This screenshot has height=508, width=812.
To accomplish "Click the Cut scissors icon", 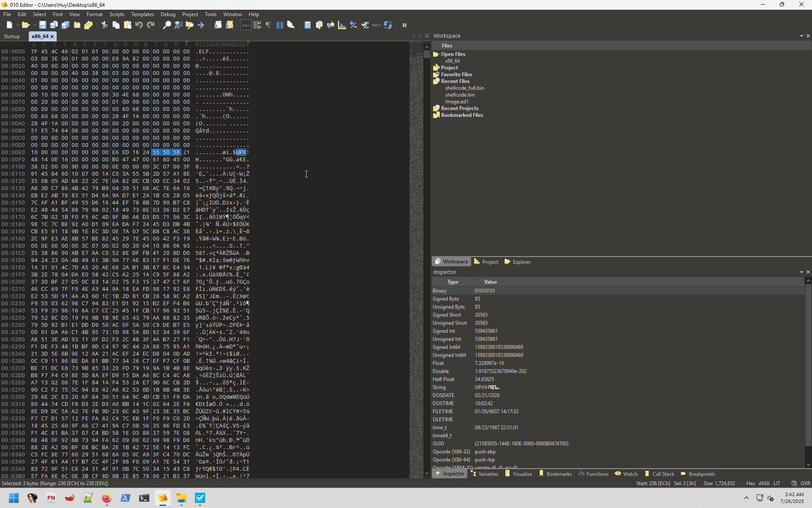I will (x=104, y=25).
